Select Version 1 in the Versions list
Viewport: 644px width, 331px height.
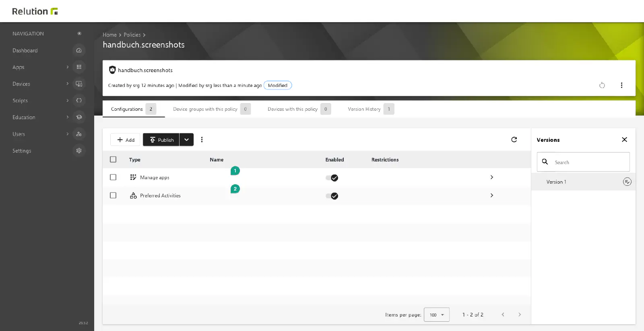click(583, 182)
